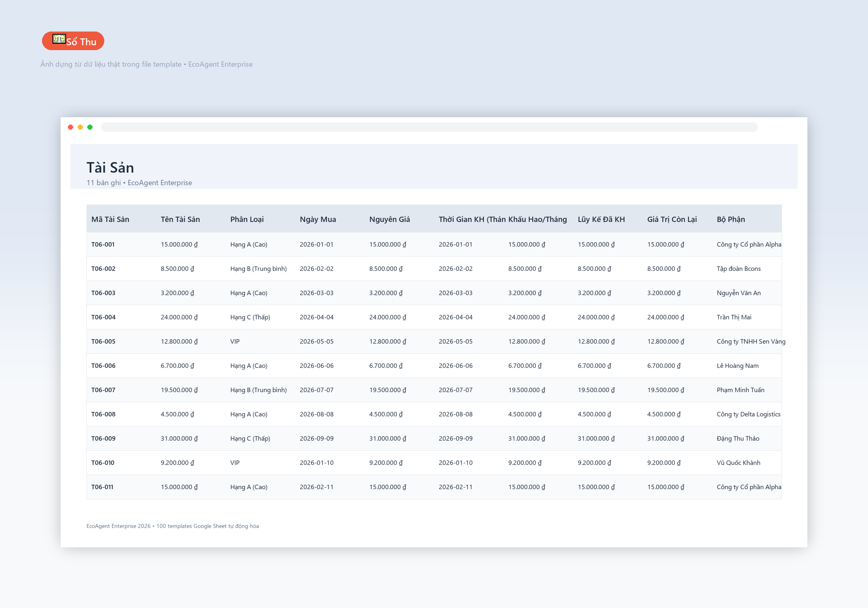This screenshot has width=868, height=608.
Task: Click the asset code T06-011
Action: pos(102,487)
